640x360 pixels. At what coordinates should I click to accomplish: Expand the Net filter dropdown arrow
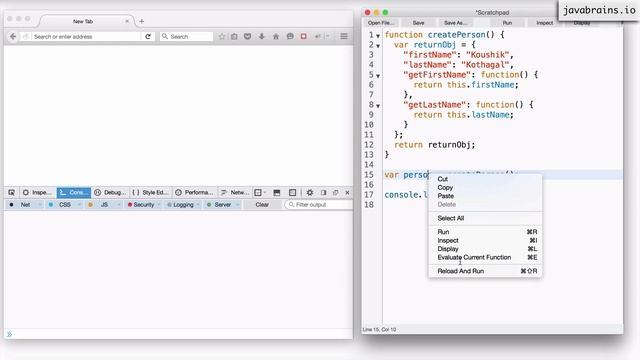point(40,204)
